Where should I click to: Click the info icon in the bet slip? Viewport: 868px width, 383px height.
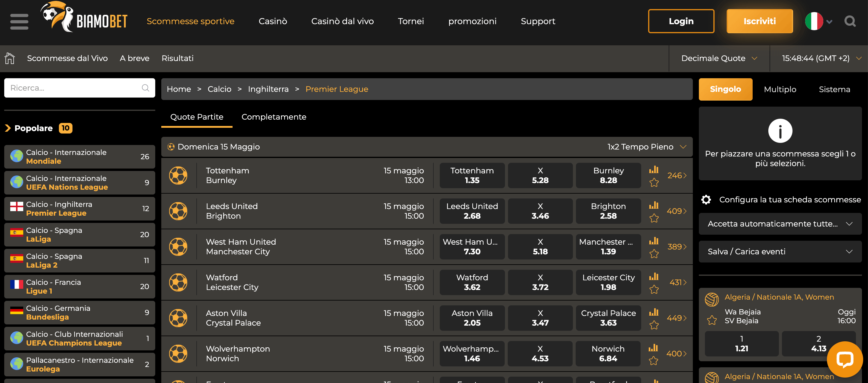tap(780, 130)
